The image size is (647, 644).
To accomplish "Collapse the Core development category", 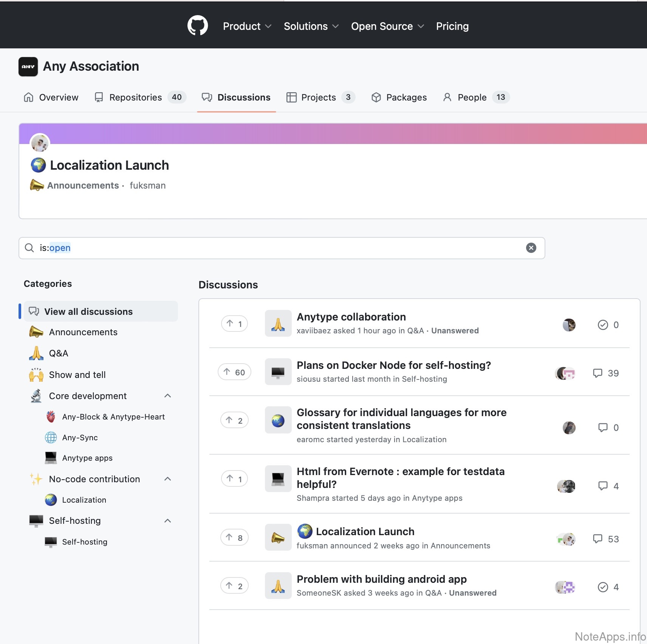I will click(168, 396).
